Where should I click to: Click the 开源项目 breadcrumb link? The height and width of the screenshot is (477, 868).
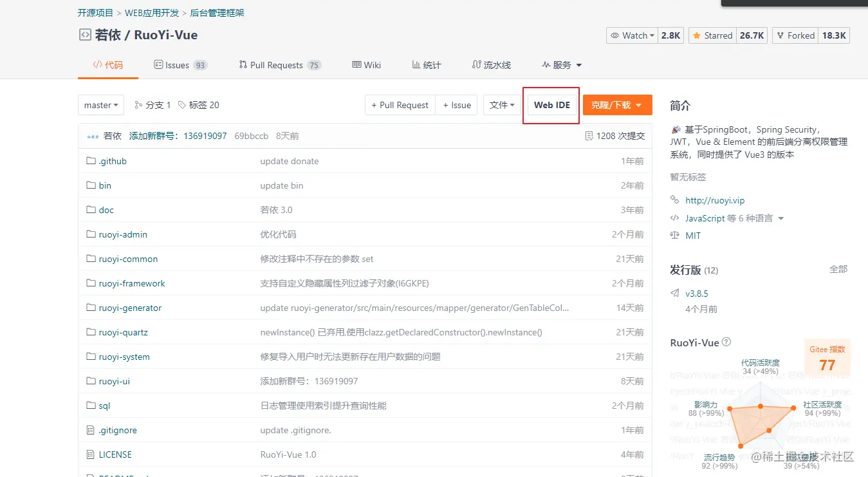tap(95, 13)
